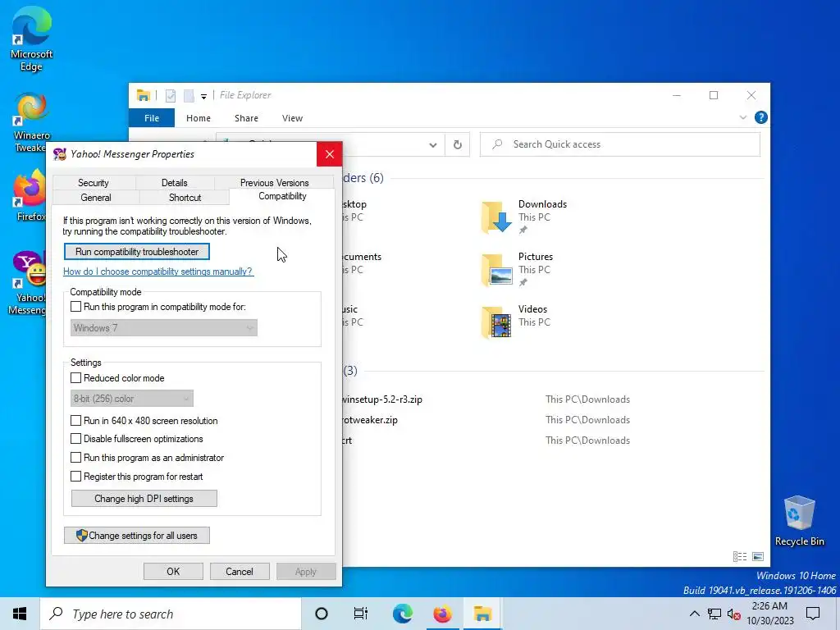Viewport: 840px width, 630px height.
Task: Open the Home ribbon tab
Action: pyautogui.click(x=199, y=118)
